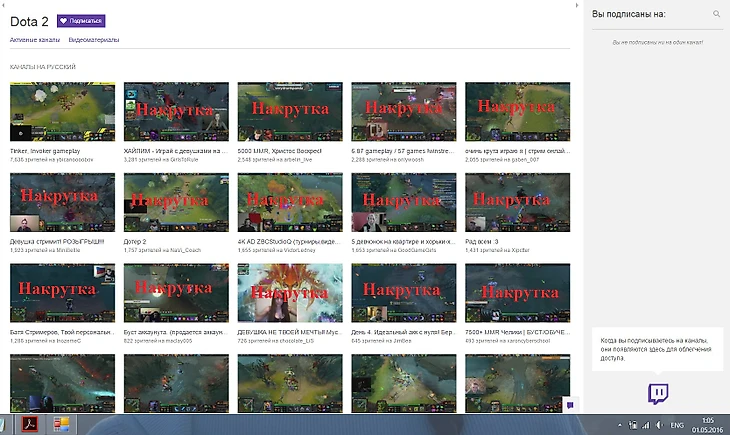
Task: Open the 5000 MMR stream title link
Action: pyautogui.click(x=275, y=150)
